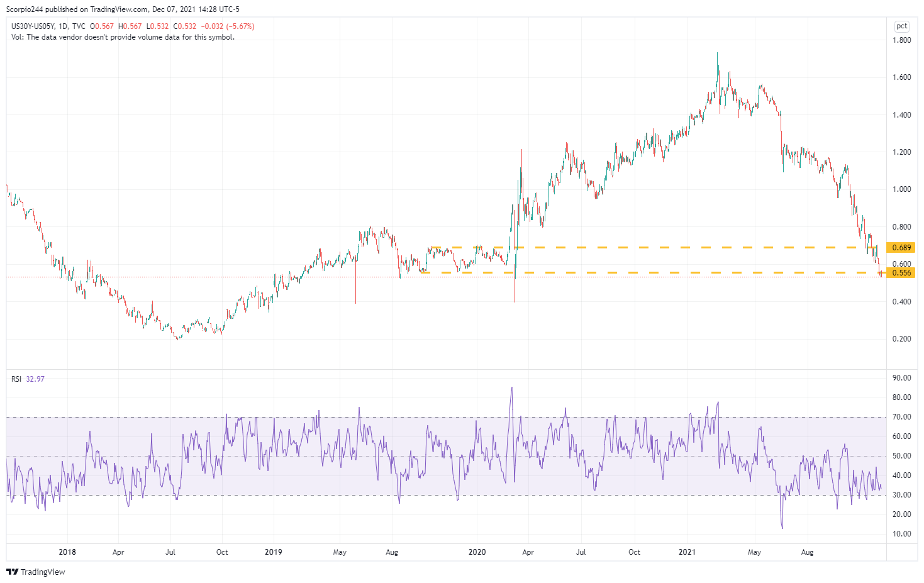
Task: Click the Jul label after 2018
Action: pyautogui.click(x=170, y=552)
